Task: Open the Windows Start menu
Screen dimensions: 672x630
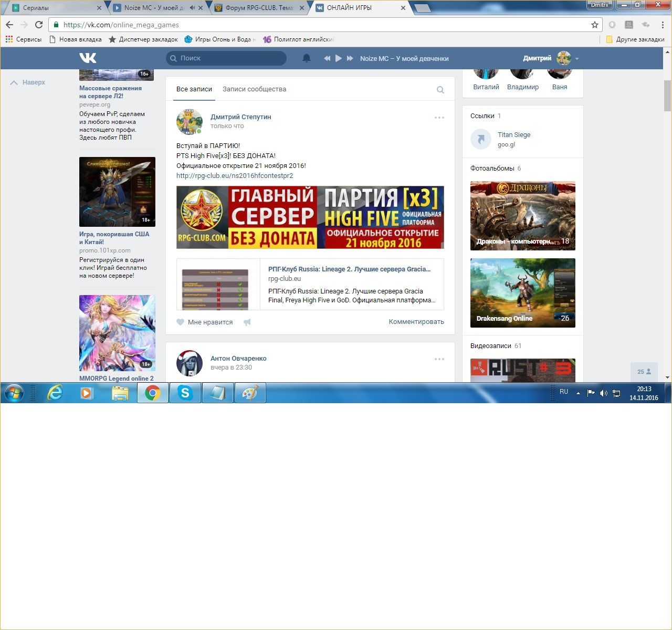Action: pyautogui.click(x=14, y=393)
